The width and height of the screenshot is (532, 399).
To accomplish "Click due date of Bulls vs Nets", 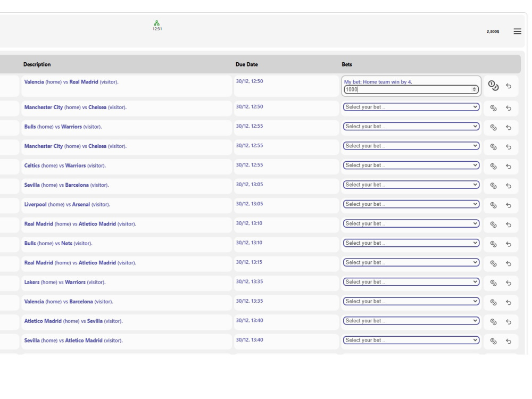I will click(x=249, y=243).
